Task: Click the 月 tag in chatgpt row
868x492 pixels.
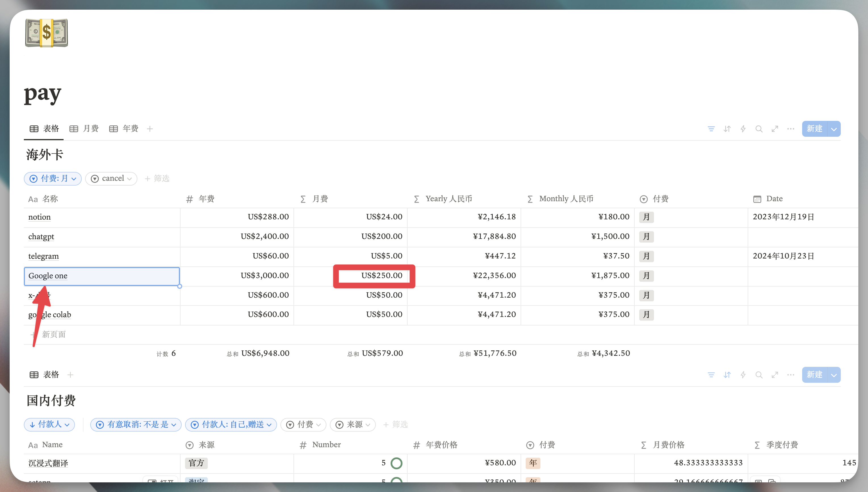Action: 646,237
